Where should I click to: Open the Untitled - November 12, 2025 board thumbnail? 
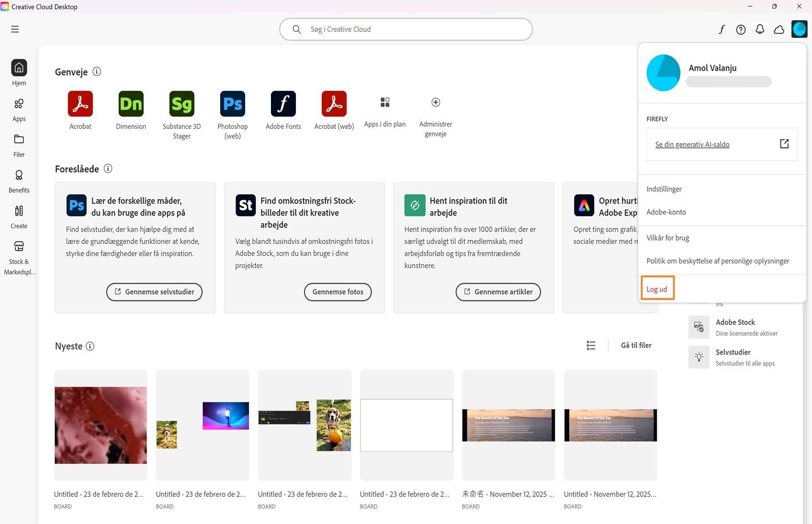611,425
